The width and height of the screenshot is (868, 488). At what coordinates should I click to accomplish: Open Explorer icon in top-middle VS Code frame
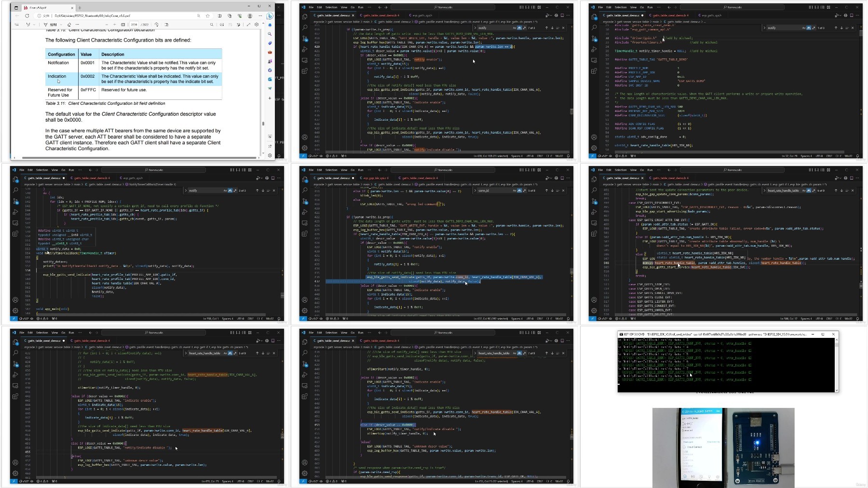pyautogui.click(x=305, y=17)
